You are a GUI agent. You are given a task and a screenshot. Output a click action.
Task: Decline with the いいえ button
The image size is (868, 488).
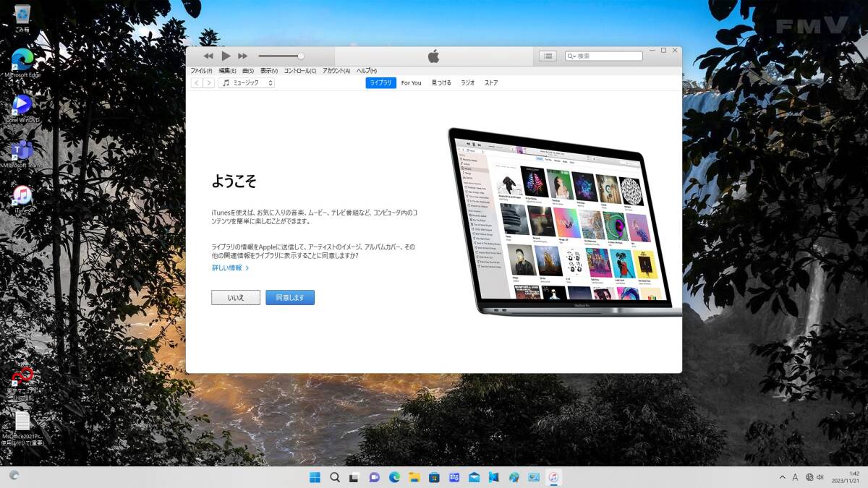[x=236, y=298]
